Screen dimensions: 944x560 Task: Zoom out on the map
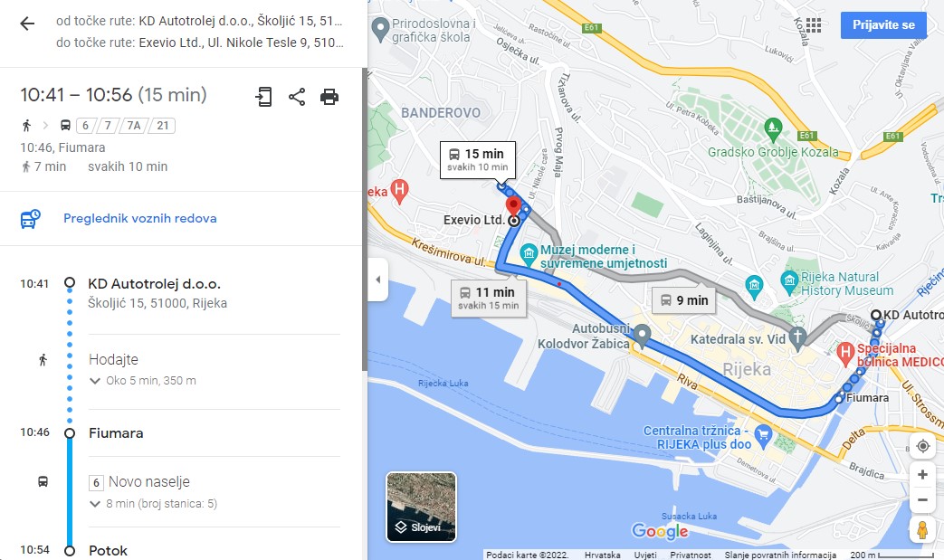(x=922, y=500)
